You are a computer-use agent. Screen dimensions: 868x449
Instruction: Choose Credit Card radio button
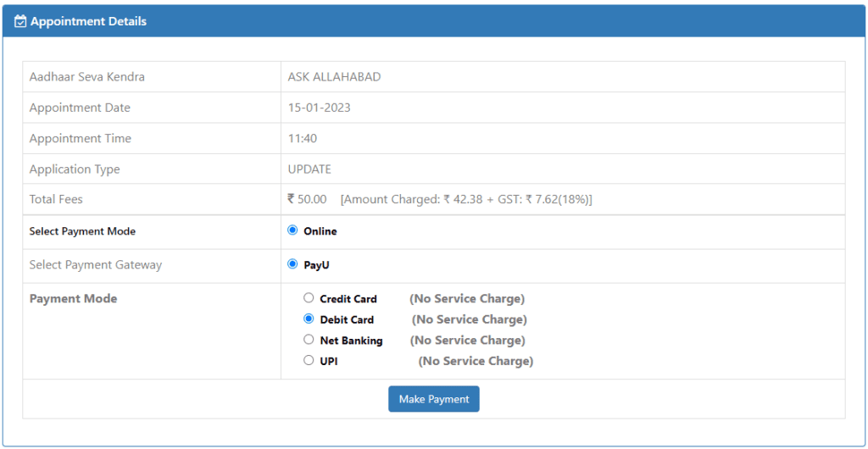tap(309, 298)
